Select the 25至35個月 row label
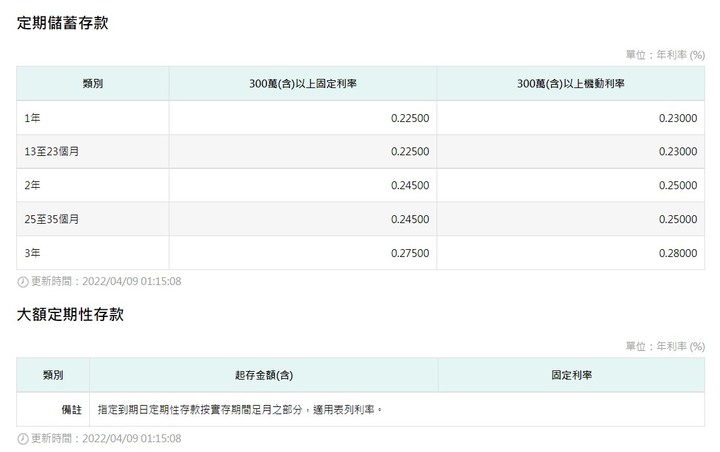 pyautogui.click(x=51, y=219)
